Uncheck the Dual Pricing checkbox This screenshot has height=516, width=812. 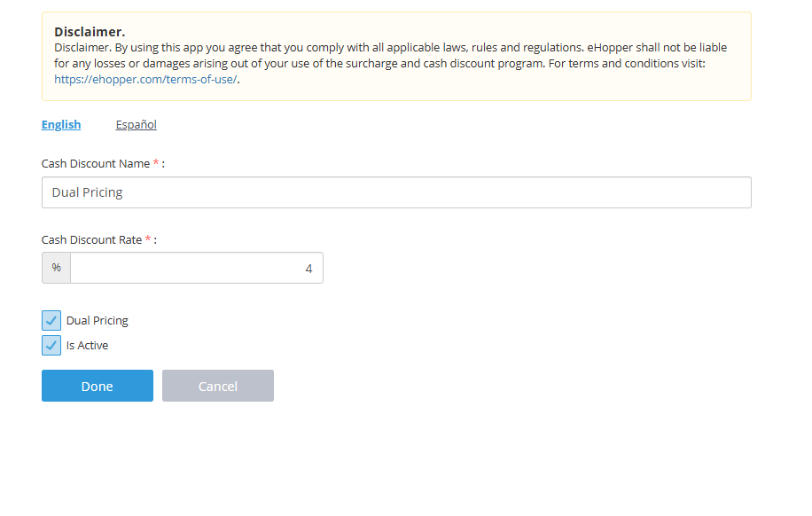(x=51, y=321)
